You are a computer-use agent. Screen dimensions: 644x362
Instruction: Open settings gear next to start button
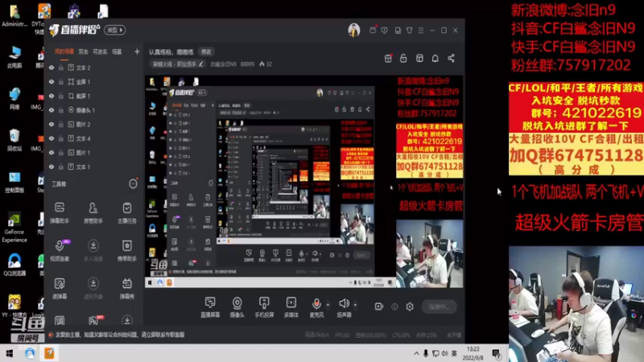pyautogui.click(x=410, y=306)
